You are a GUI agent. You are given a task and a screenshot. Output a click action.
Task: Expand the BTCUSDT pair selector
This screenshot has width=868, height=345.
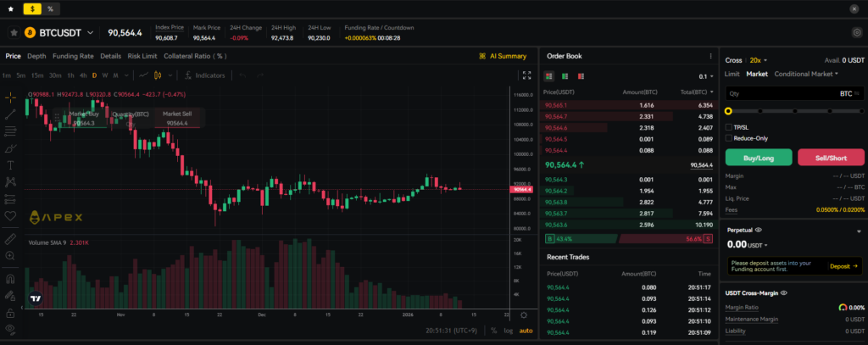click(90, 33)
